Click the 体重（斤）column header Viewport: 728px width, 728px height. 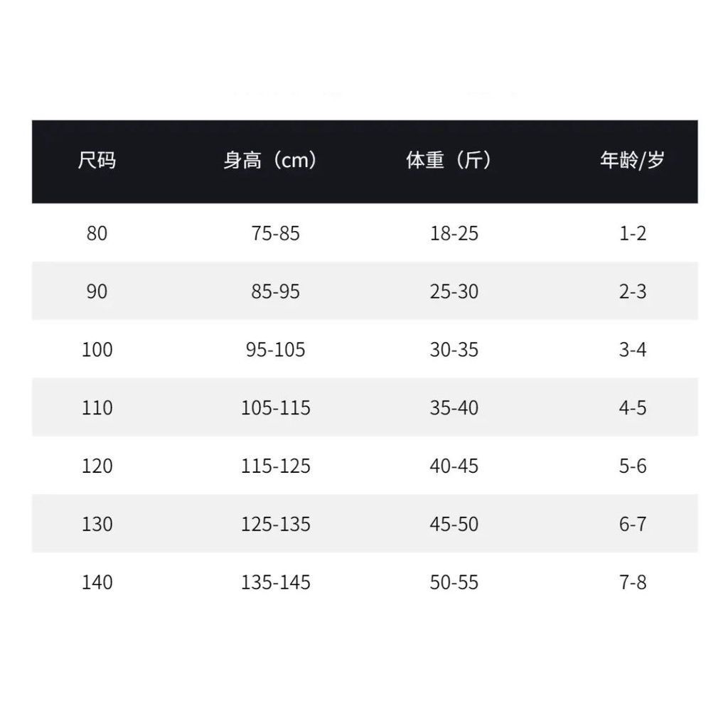pyautogui.click(x=449, y=161)
